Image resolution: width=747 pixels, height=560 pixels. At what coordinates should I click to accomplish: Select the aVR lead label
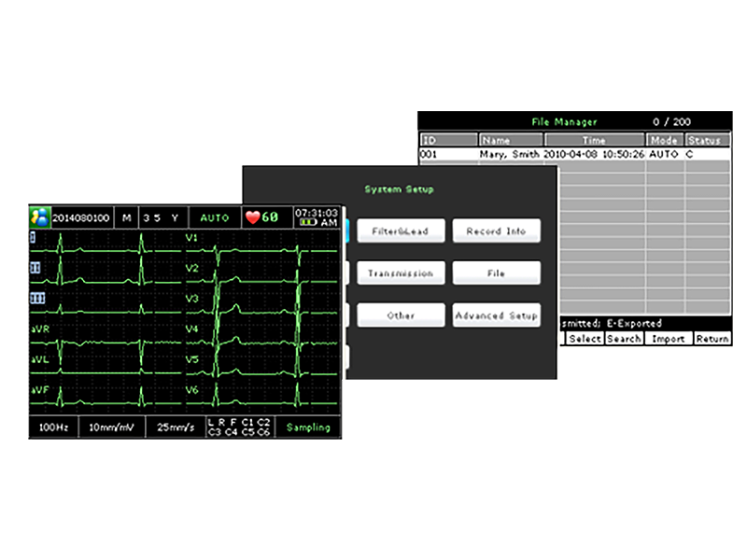point(40,329)
